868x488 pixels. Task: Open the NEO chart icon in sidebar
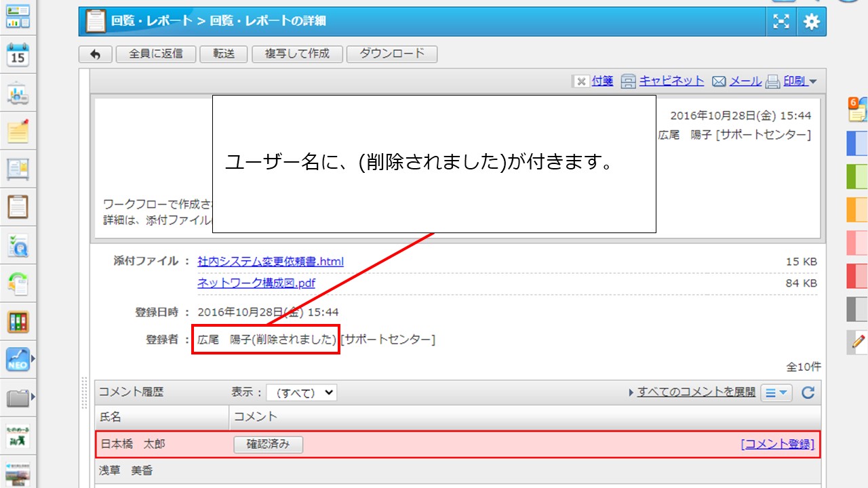17,359
